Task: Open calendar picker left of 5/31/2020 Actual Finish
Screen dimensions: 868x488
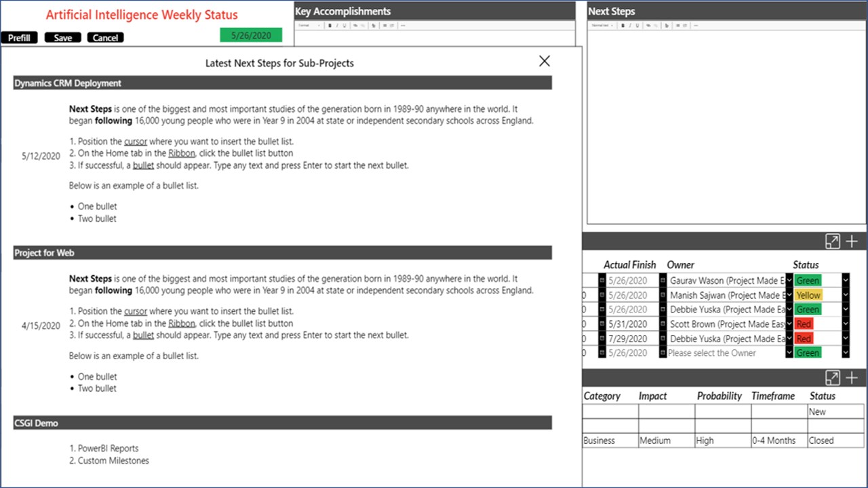Action: click(x=601, y=324)
